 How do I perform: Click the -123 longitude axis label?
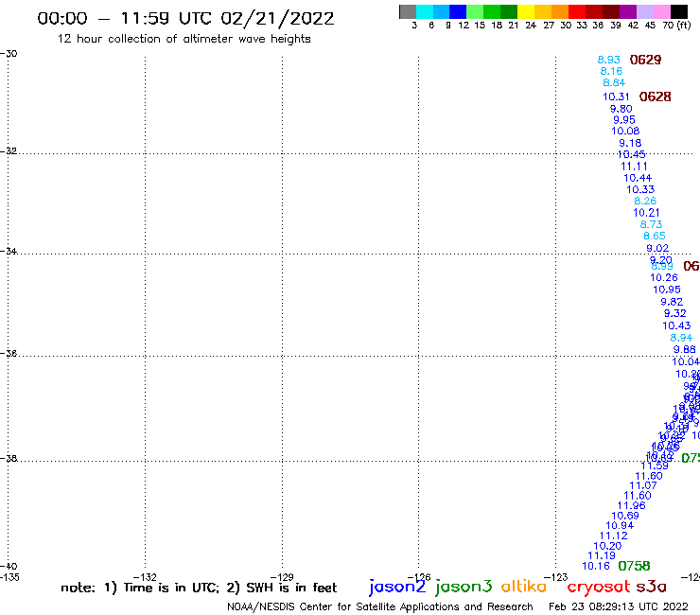click(x=555, y=577)
